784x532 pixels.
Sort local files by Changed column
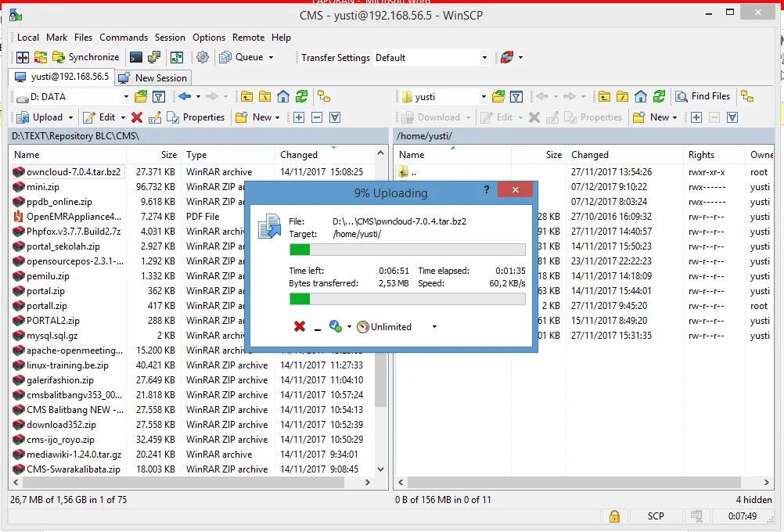(x=324, y=155)
